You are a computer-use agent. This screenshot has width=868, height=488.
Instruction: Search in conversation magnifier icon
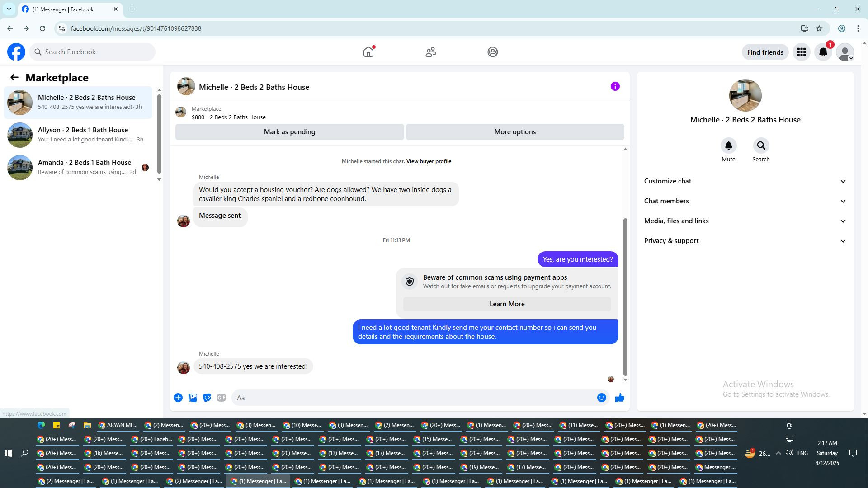pos(761,145)
